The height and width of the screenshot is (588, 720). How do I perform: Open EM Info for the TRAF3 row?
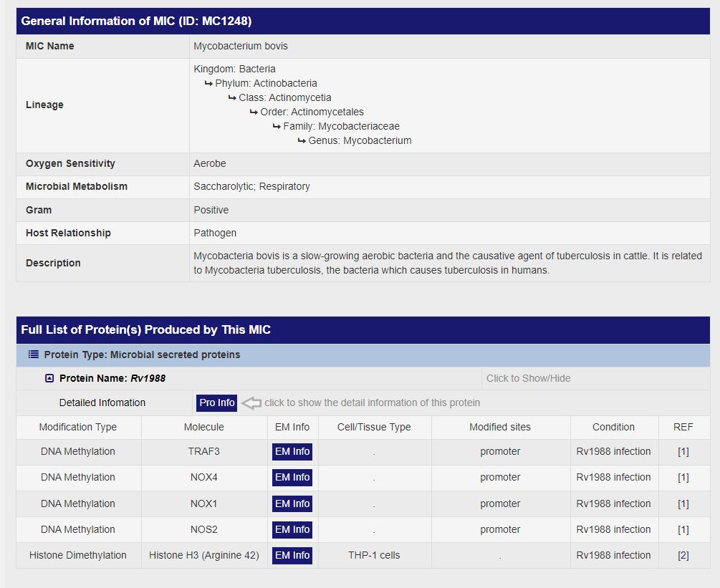(292, 452)
